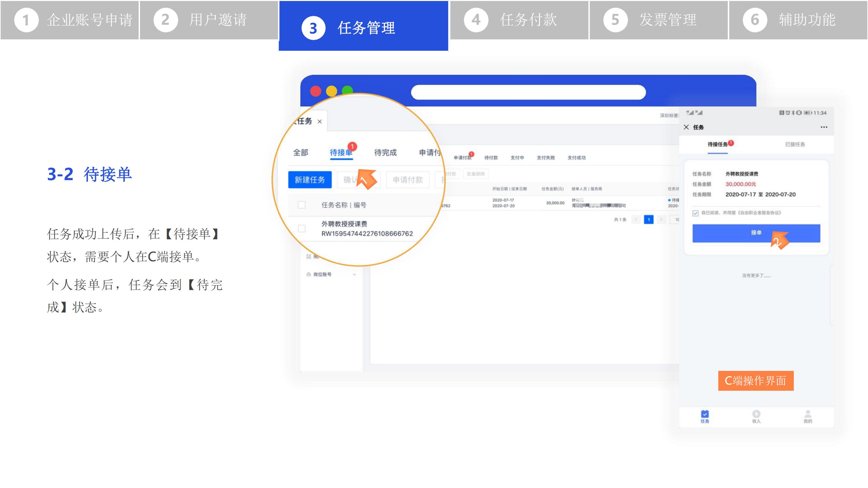Go to next page arrow in pagination
Image resolution: width=868 pixels, height=488 pixels.
pyautogui.click(x=661, y=220)
